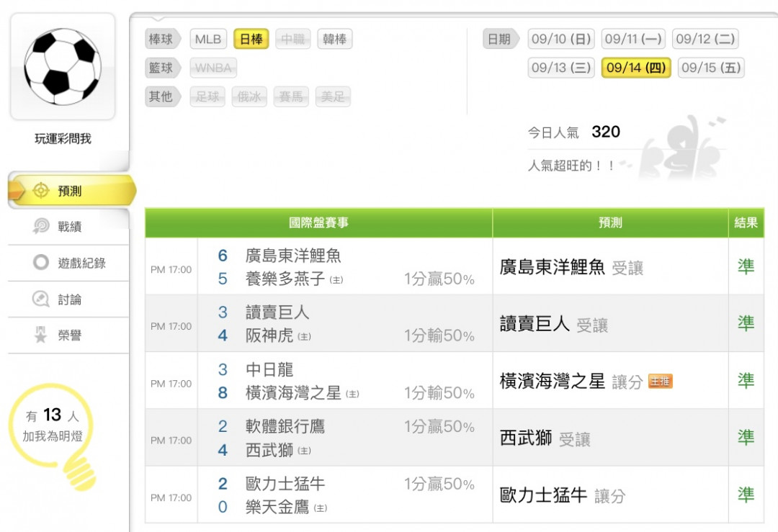Click the 國際盤賽事 column header
The width and height of the screenshot is (778, 532).
(x=318, y=222)
